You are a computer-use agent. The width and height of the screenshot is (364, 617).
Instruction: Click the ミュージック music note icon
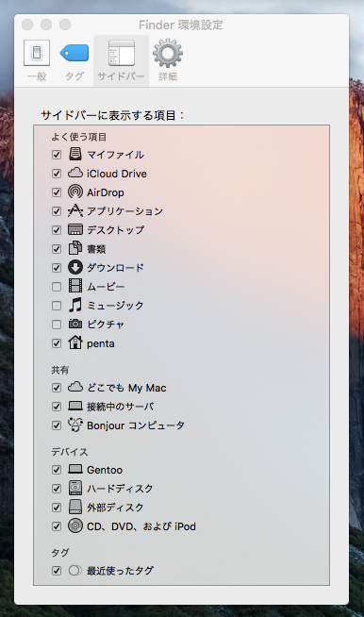(75, 305)
